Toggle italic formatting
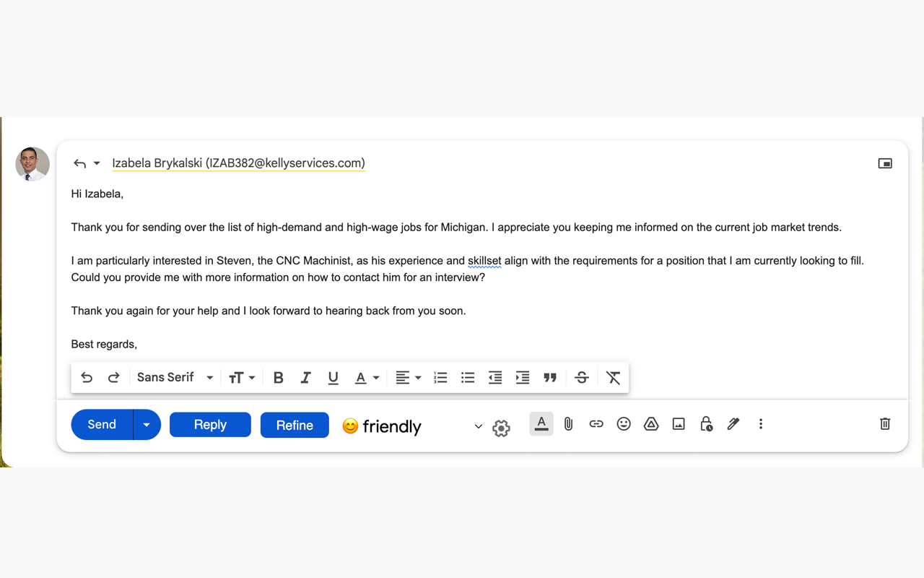The width and height of the screenshot is (924, 578). (305, 377)
